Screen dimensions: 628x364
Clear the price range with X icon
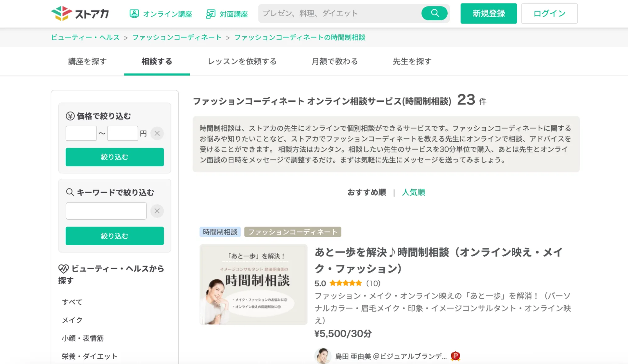[x=157, y=133]
